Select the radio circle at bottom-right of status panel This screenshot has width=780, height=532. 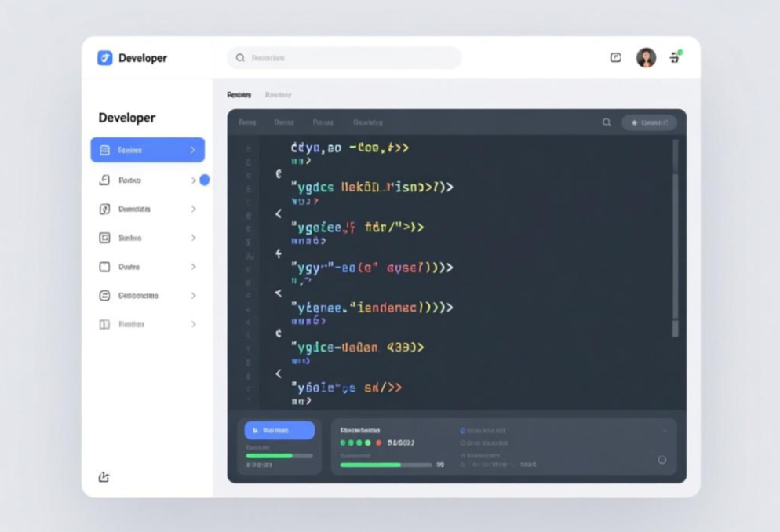coord(662,460)
